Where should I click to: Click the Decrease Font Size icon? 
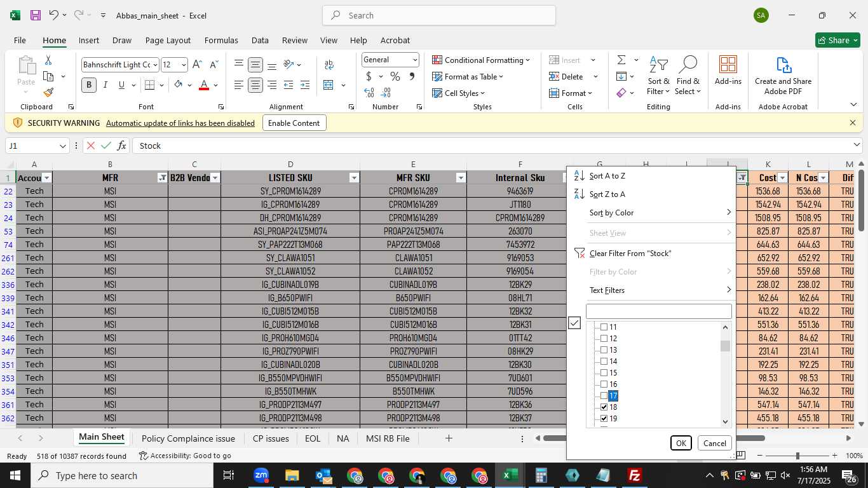pos(214,65)
